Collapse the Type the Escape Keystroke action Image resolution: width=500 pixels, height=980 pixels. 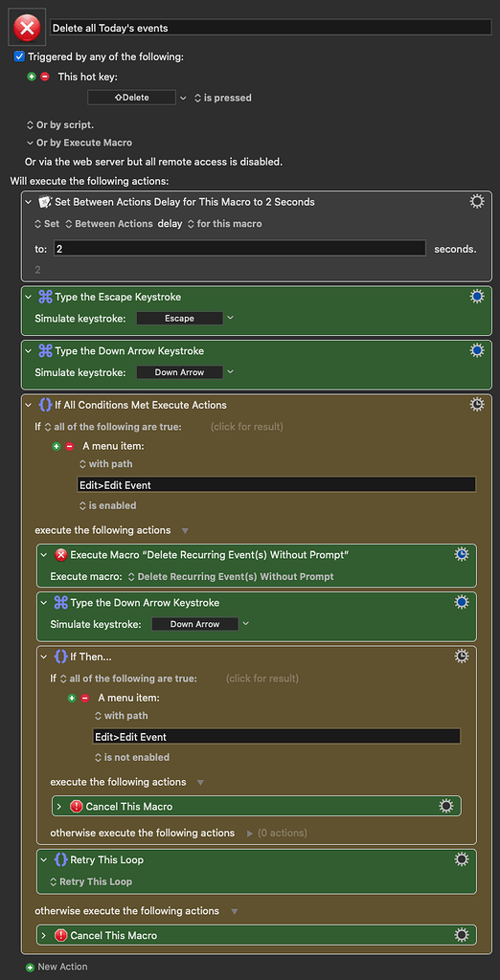pos(28,297)
